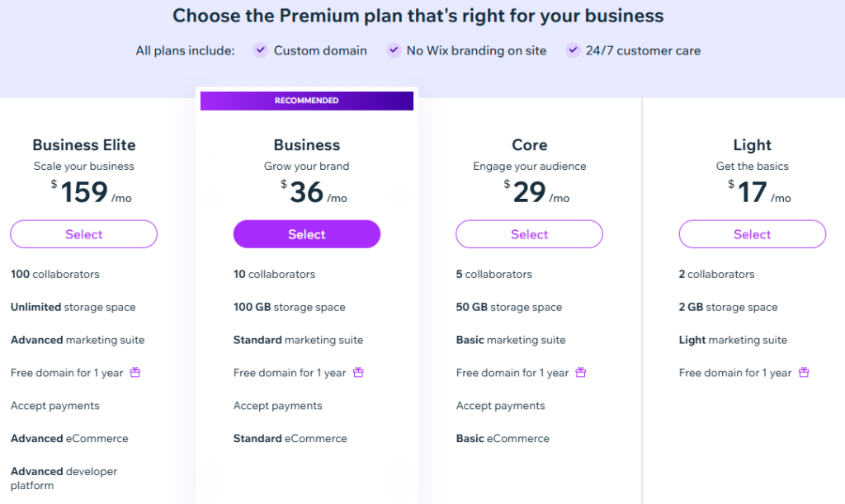Select the recommended Business plan

(306, 234)
